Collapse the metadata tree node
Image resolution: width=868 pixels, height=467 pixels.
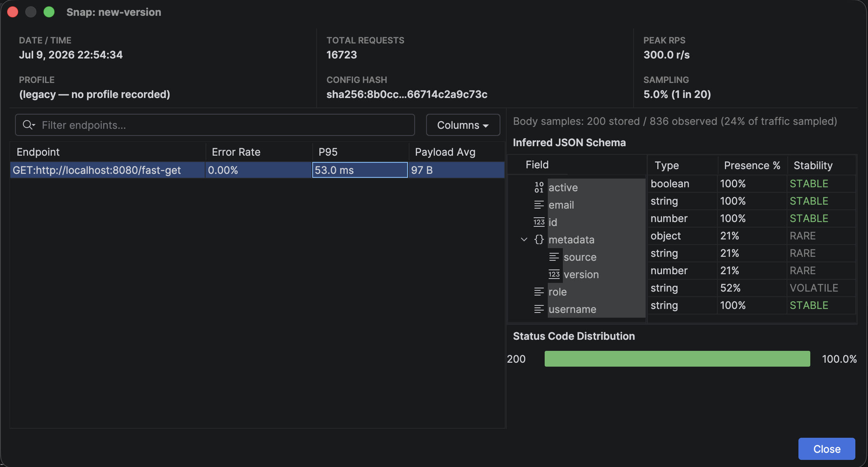(x=524, y=239)
